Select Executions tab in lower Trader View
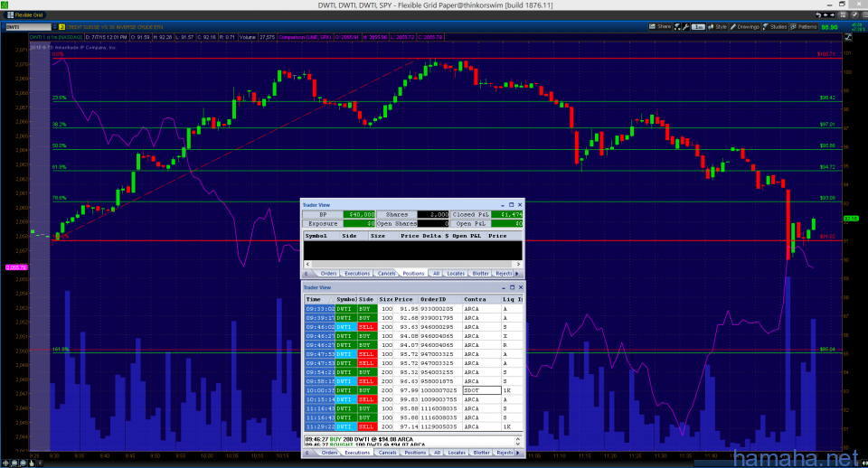Image resolution: width=868 pixels, height=468 pixels. [x=358, y=453]
